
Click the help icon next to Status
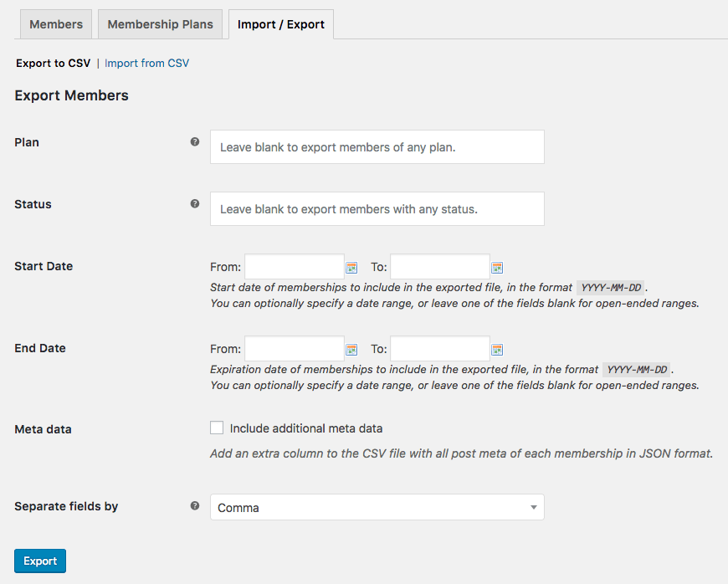pos(195,203)
